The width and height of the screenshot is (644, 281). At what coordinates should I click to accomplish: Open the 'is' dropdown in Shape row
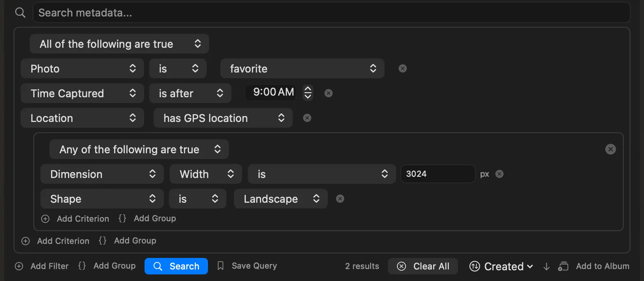click(x=198, y=199)
